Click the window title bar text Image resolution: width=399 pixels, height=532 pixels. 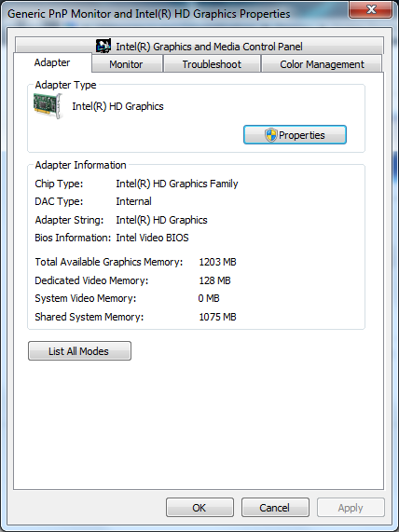click(x=149, y=14)
